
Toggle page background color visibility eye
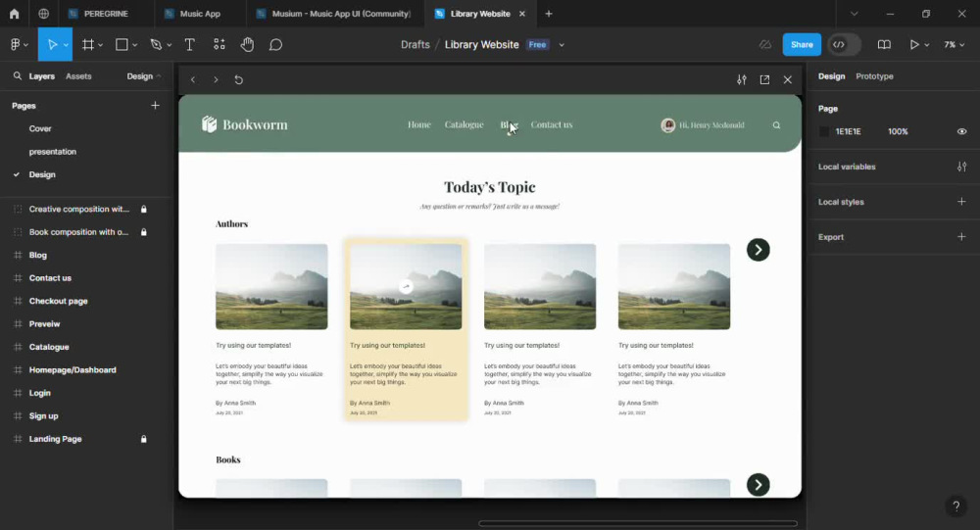pos(961,131)
